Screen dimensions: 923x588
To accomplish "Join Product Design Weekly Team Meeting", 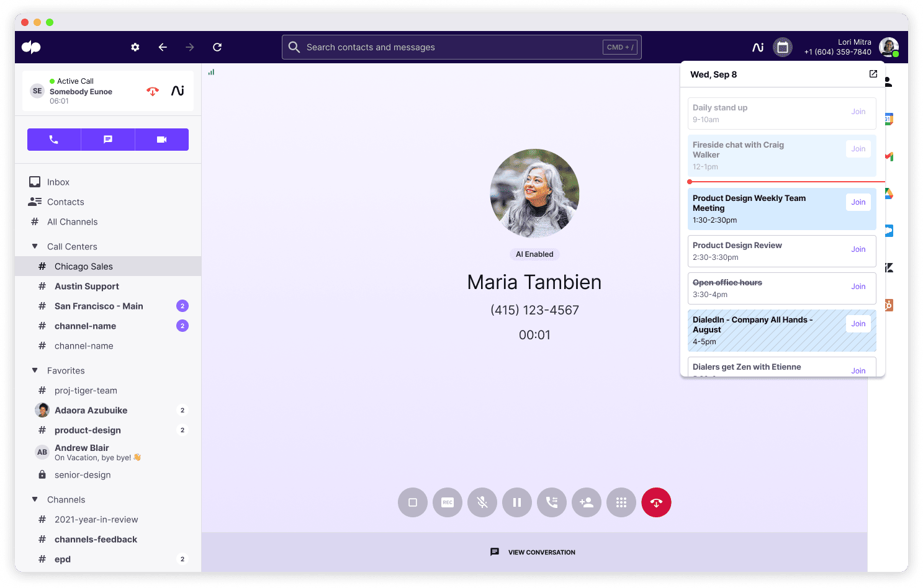I will 858,202.
